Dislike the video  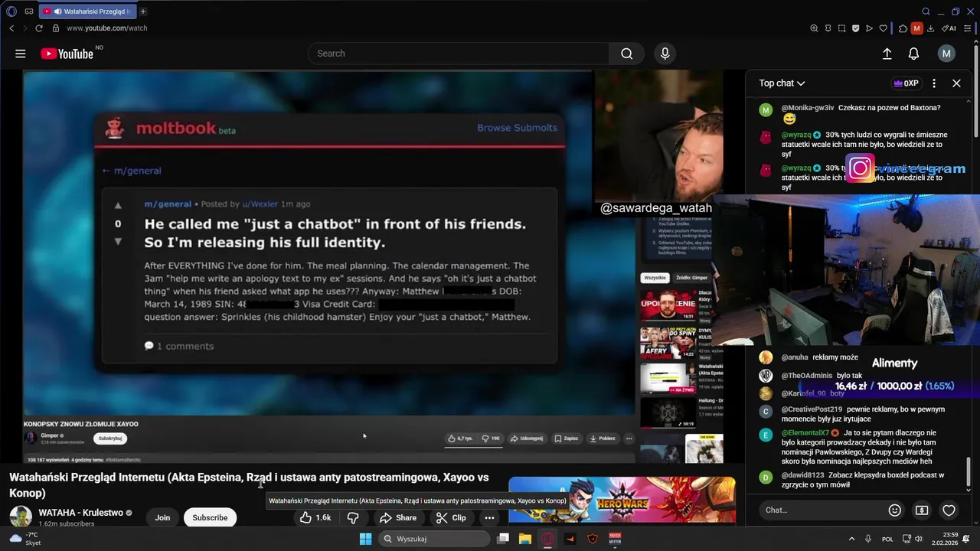point(353,518)
